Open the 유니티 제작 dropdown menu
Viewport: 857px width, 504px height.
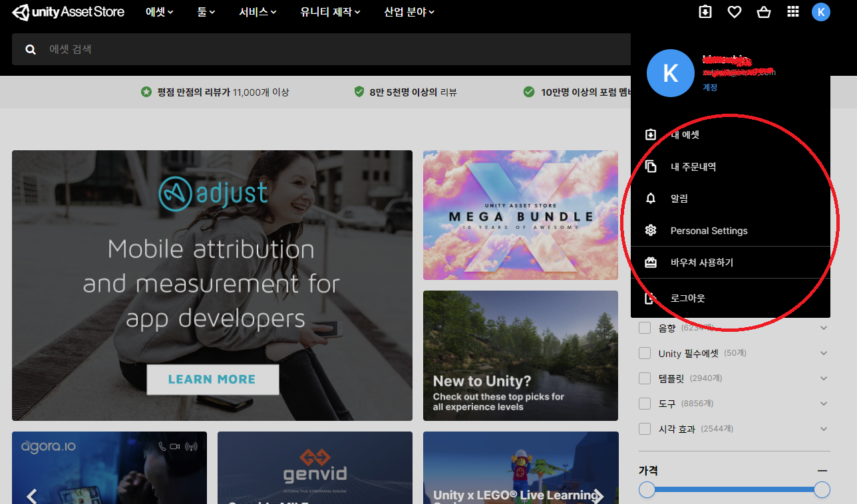pos(331,12)
